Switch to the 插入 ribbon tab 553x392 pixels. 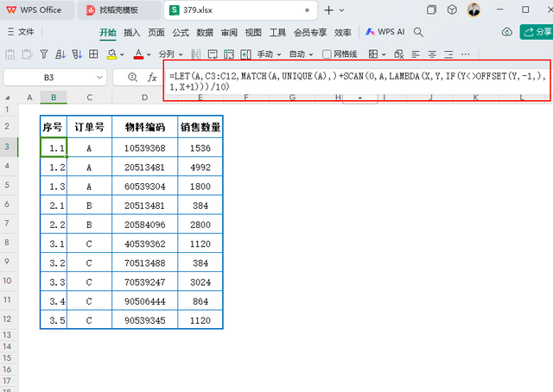[x=132, y=33]
